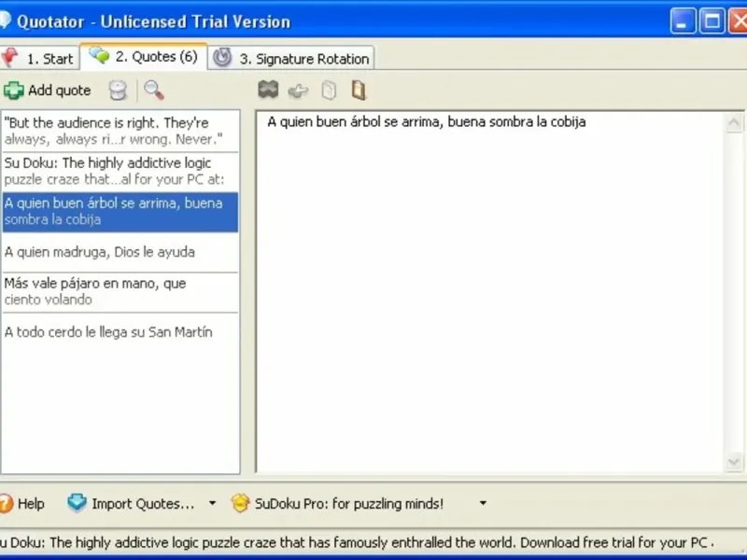Click the editor scrollbar up arrow
The image size is (747, 560).
point(734,123)
